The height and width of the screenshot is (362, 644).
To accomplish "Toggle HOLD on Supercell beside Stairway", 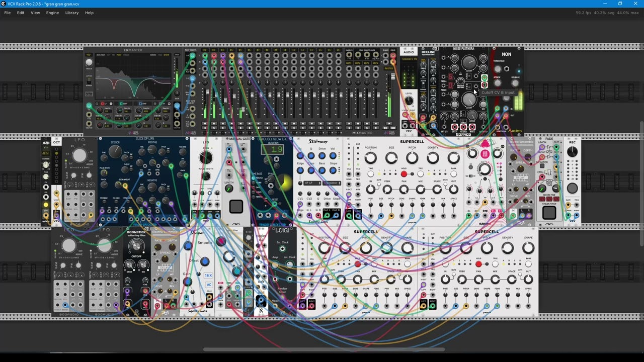I will (404, 174).
